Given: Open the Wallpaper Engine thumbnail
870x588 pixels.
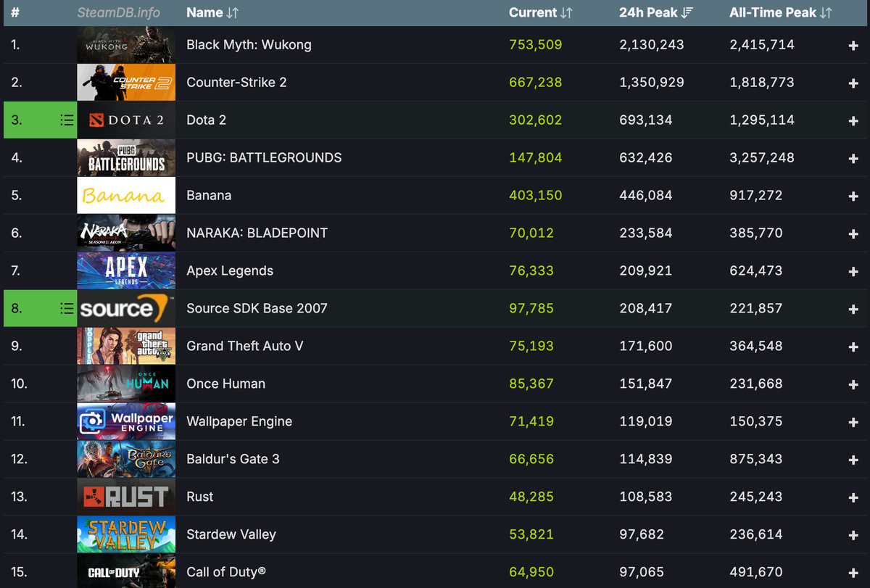Looking at the screenshot, I should (126, 422).
